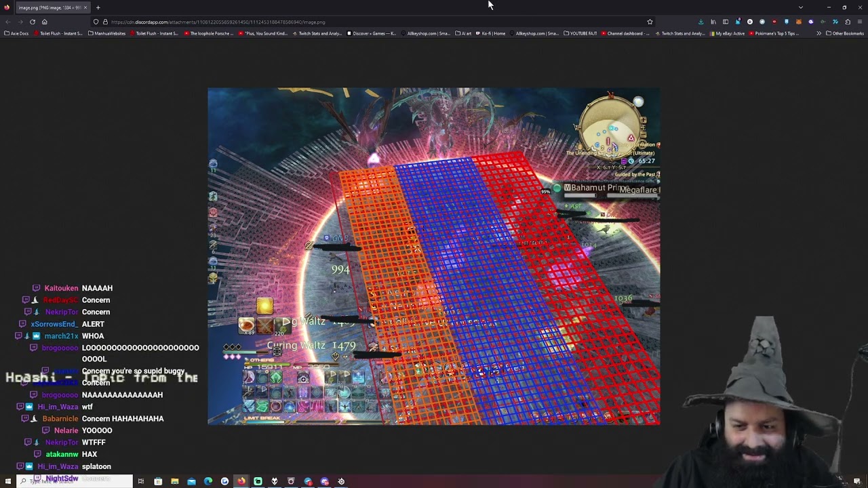Show more bookmarks chevron
868x488 pixels.
pyautogui.click(x=818, y=33)
